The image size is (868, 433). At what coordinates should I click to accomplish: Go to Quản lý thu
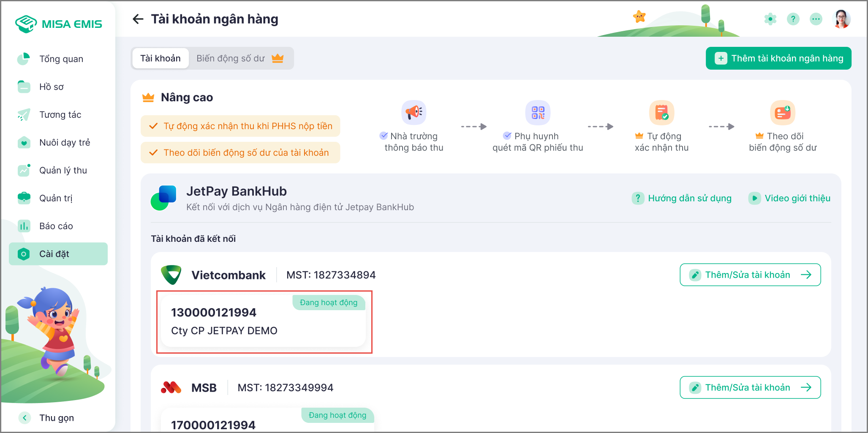click(58, 170)
